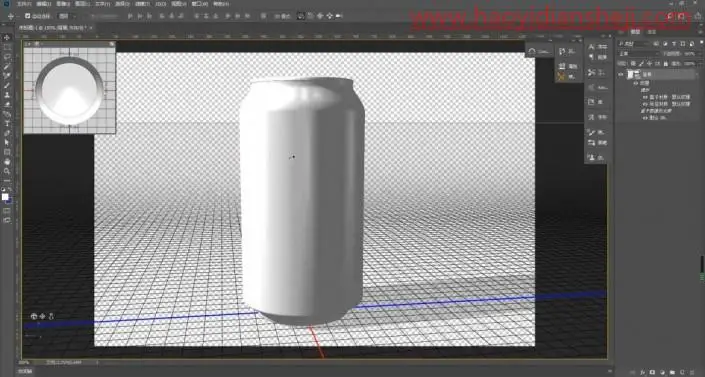Select the open document tab

(x=53, y=27)
